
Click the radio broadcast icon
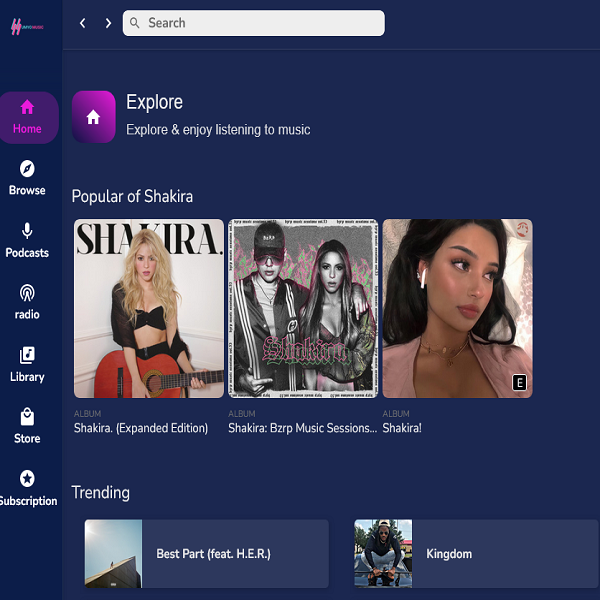pyautogui.click(x=27, y=293)
